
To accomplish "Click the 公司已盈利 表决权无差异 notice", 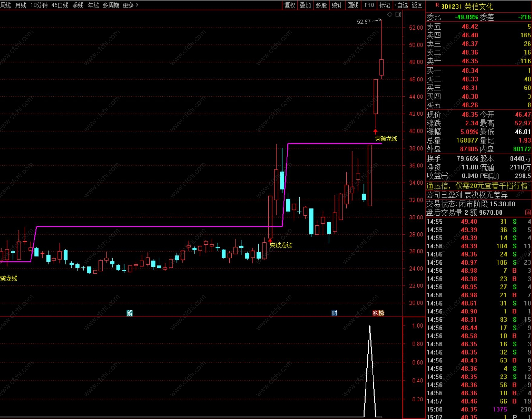I will tap(467, 195).
